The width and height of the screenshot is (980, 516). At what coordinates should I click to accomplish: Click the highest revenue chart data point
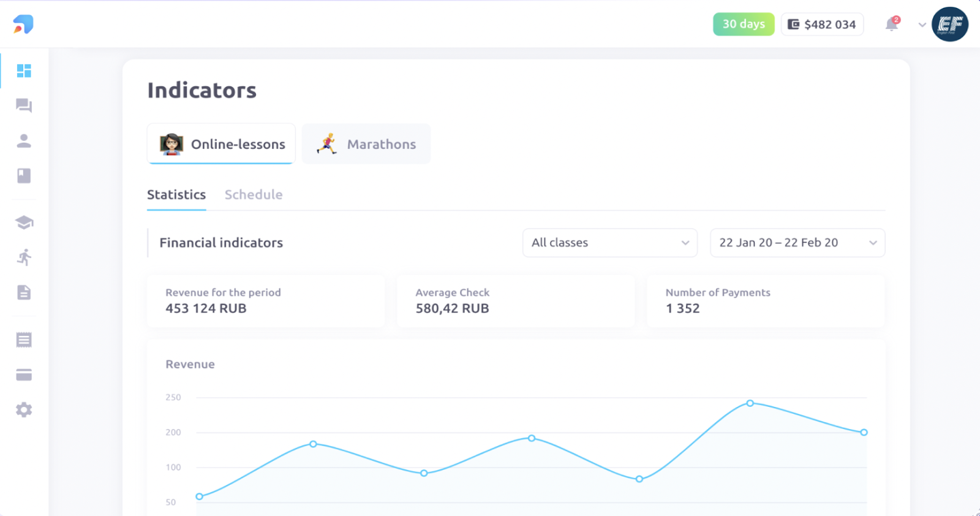point(750,403)
